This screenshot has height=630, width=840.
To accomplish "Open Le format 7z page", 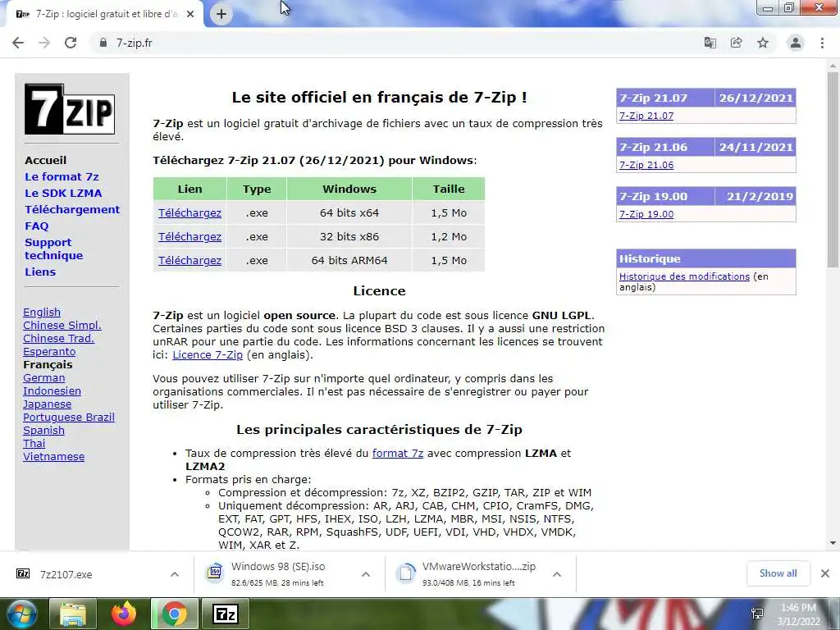I will [62, 177].
